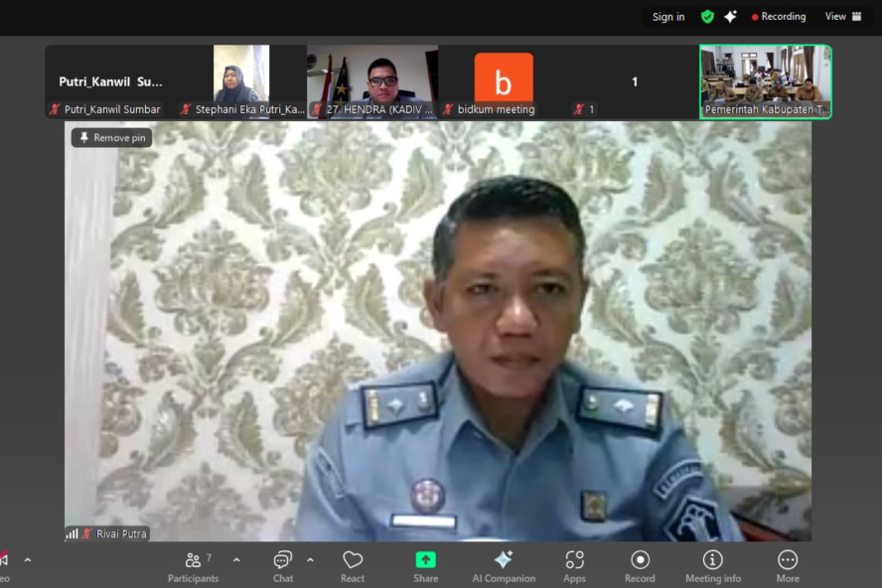Toggle the video camera at toolbar's left edge

click(4, 562)
